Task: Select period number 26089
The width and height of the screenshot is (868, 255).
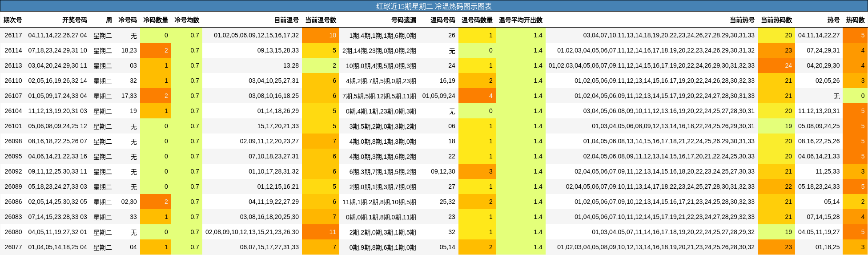Action: click(x=13, y=186)
